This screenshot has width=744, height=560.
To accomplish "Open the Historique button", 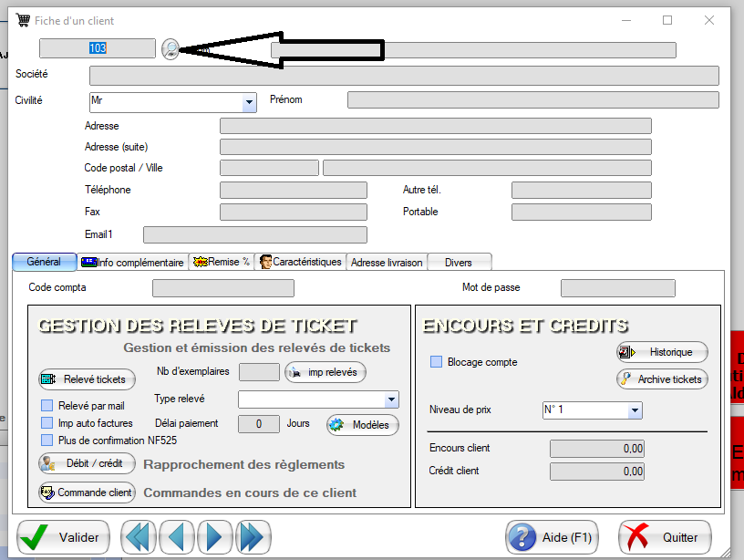I will coord(662,352).
